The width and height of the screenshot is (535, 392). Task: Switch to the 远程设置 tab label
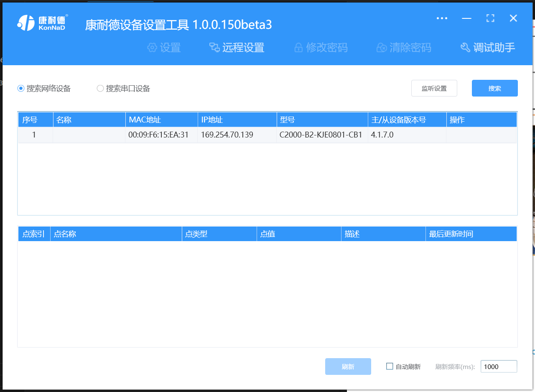coord(243,48)
